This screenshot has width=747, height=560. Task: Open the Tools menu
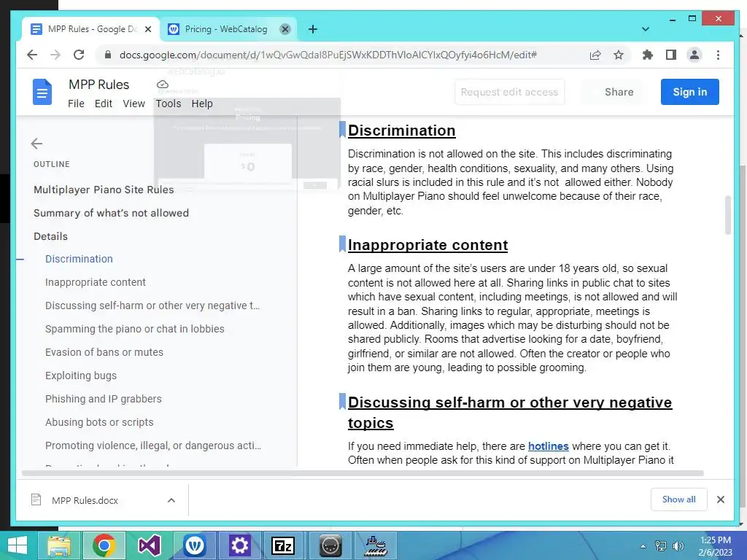point(169,104)
